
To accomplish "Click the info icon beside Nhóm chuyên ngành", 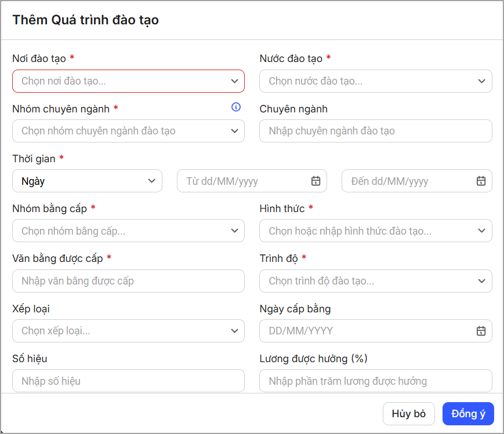I will tap(235, 107).
